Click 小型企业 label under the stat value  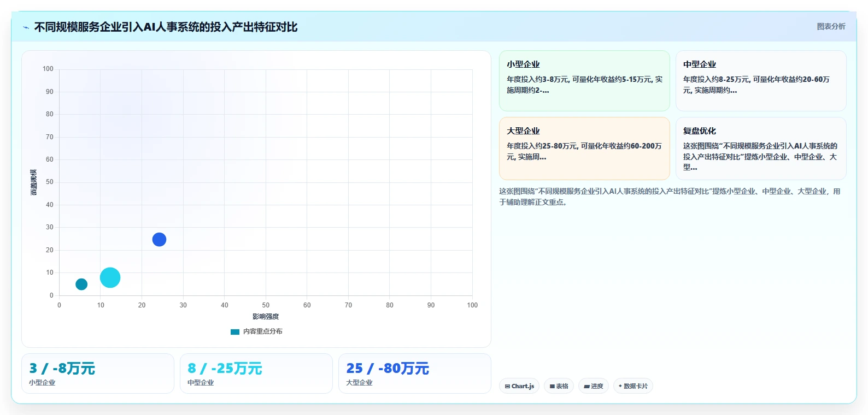pyautogui.click(x=42, y=383)
